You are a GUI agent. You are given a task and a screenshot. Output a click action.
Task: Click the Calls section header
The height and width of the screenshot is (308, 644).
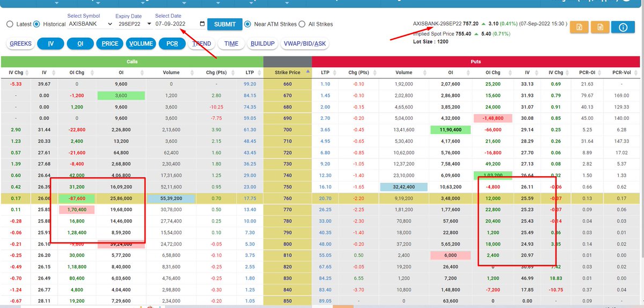tap(132, 61)
